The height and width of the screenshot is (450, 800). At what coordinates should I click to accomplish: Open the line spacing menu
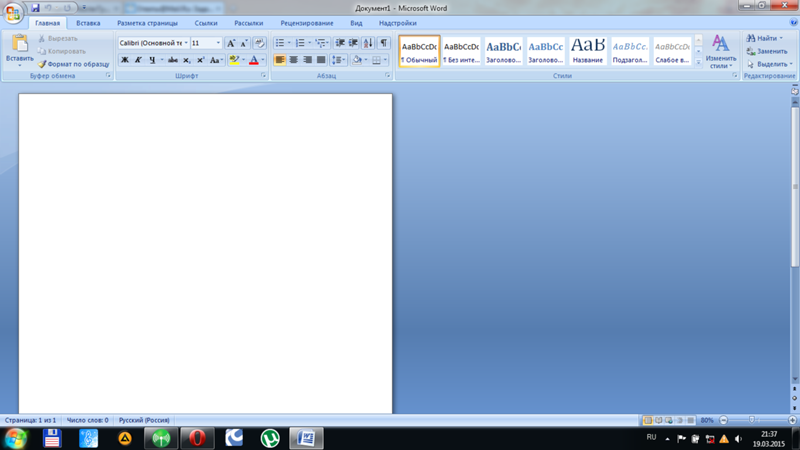[x=338, y=60]
